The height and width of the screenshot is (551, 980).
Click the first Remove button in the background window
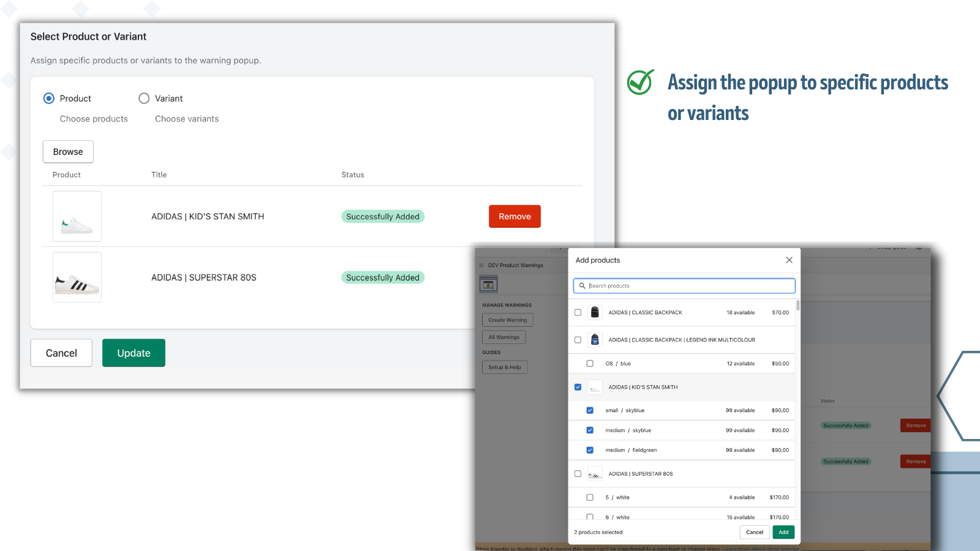(916, 425)
